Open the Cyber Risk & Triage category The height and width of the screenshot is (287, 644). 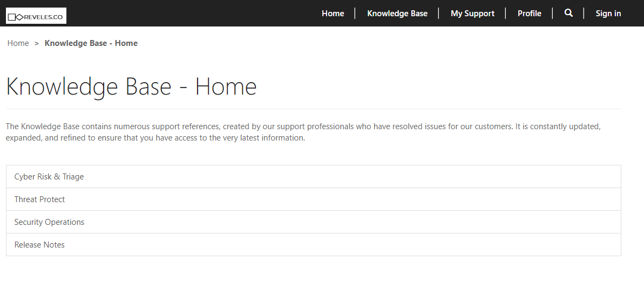click(49, 177)
